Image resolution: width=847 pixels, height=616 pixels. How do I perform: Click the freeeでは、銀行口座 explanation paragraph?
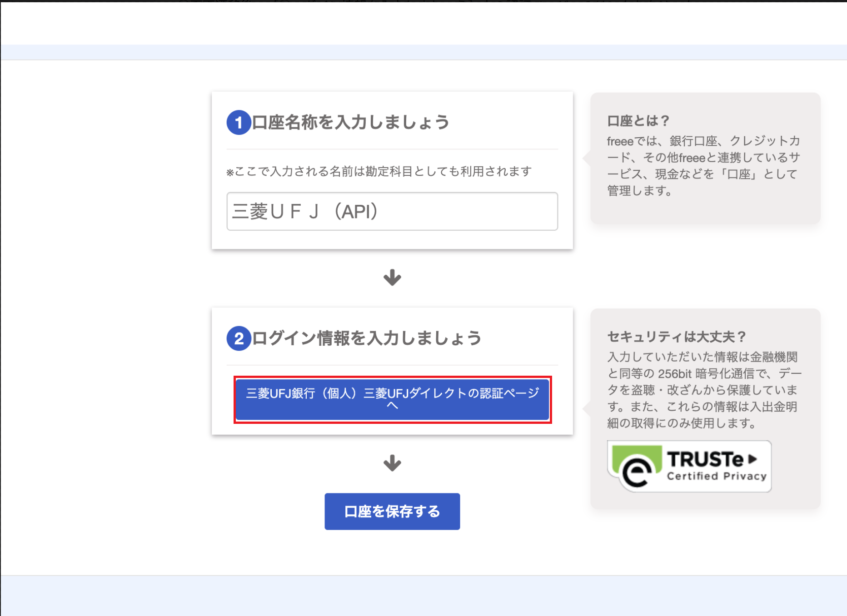(x=703, y=166)
